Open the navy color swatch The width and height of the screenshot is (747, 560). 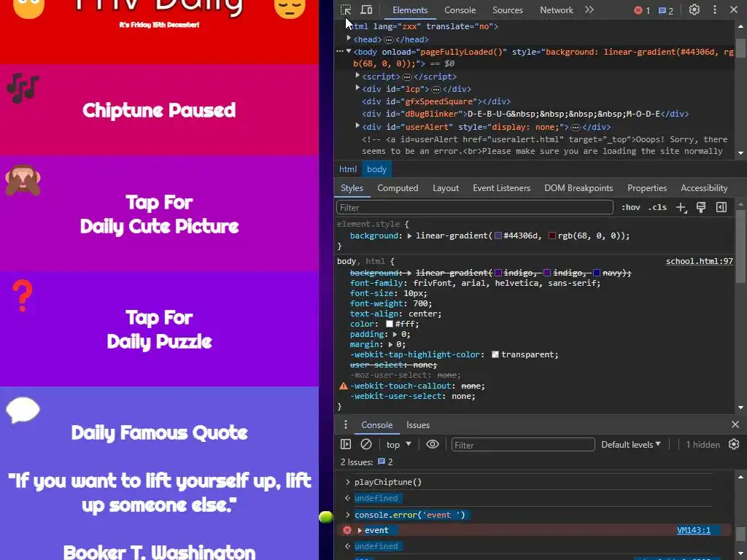click(597, 273)
